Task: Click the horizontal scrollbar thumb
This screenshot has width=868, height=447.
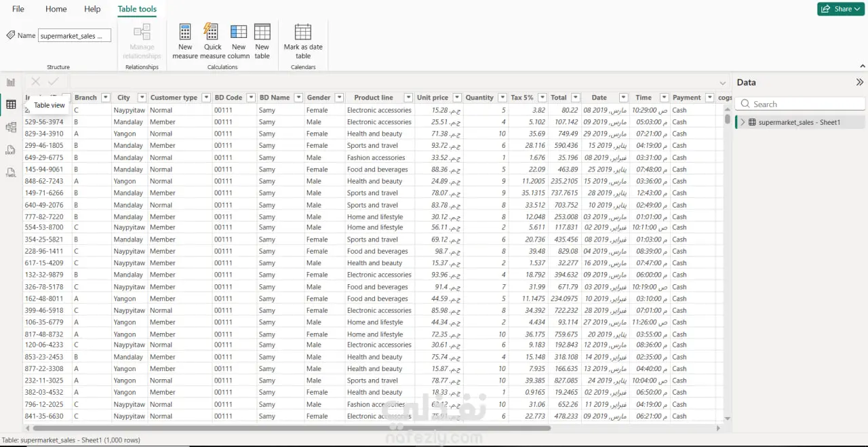Action: tap(292, 428)
